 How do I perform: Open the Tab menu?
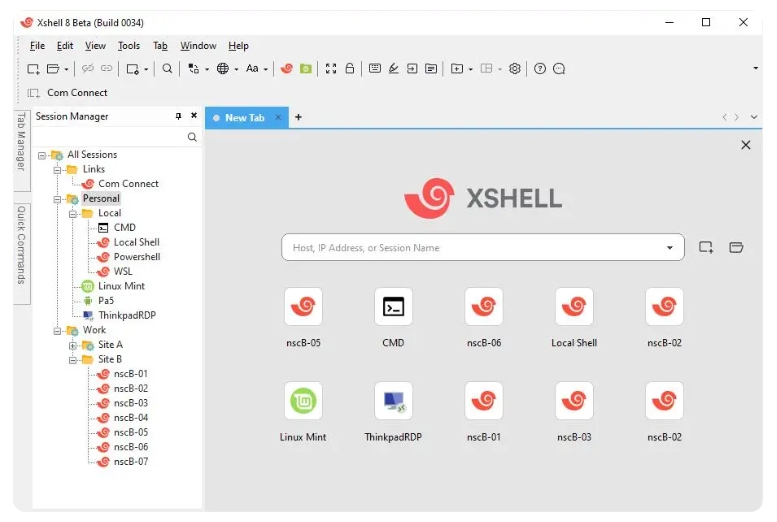pyautogui.click(x=160, y=46)
